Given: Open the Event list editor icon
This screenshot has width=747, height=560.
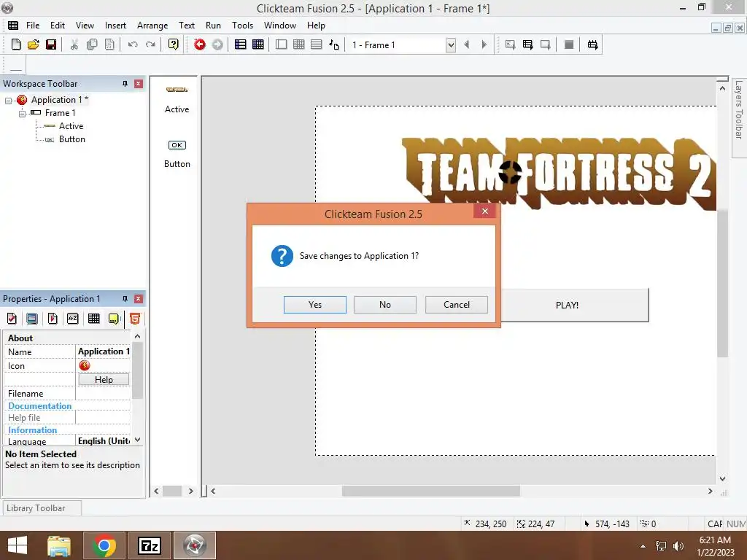Looking at the screenshot, I should pyautogui.click(x=317, y=44).
